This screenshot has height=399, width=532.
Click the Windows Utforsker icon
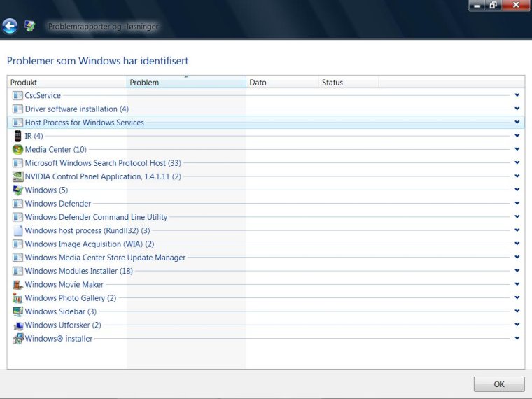17,325
